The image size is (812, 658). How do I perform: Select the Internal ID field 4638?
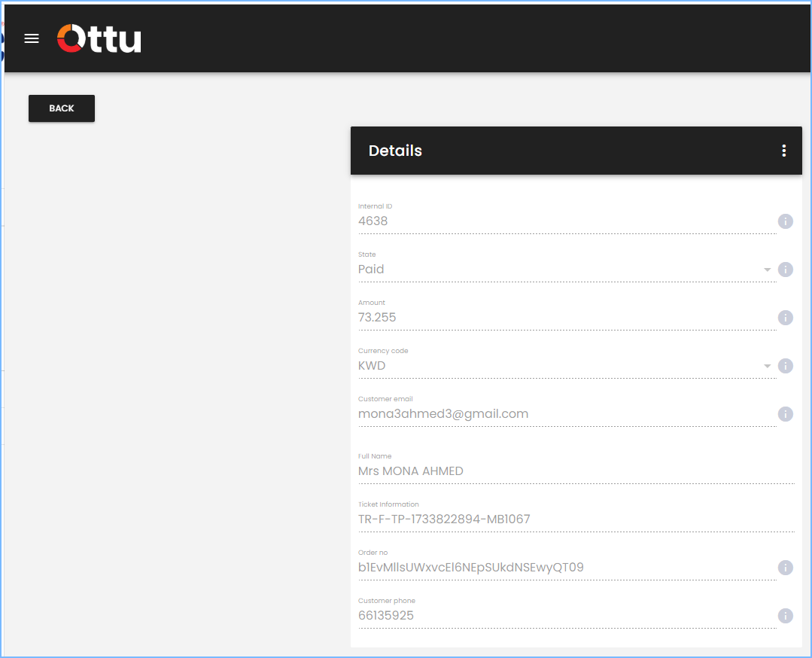click(x=567, y=221)
